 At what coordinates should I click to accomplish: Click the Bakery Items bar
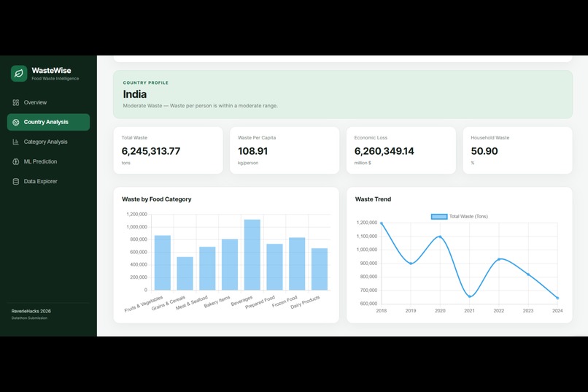click(230, 264)
